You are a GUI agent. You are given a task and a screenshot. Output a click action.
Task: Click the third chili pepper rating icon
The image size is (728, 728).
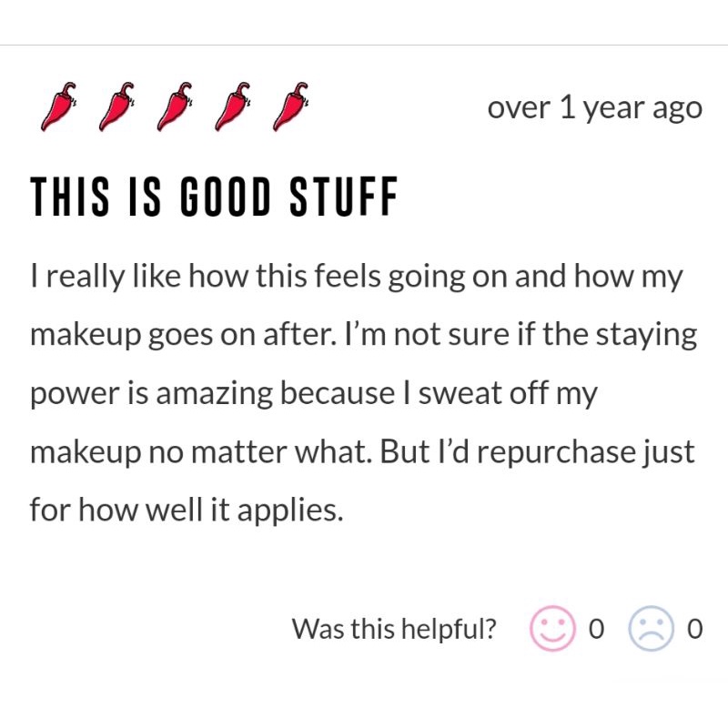tap(175, 107)
